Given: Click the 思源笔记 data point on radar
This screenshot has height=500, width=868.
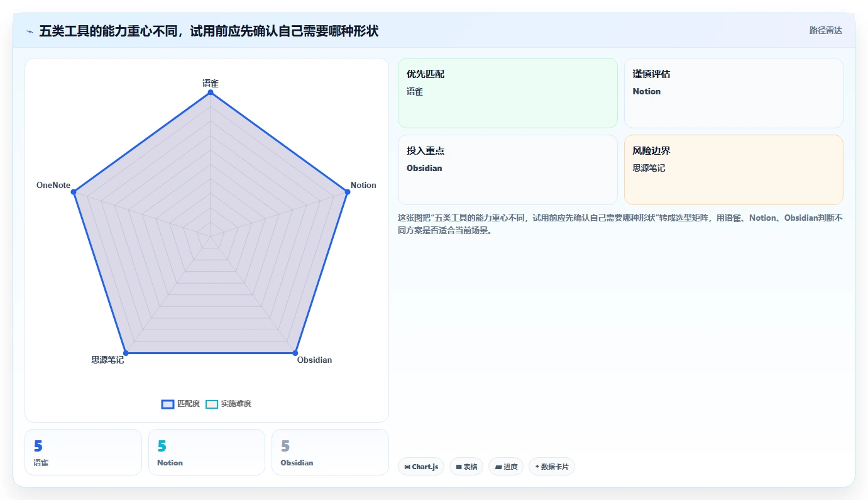Looking at the screenshot, I should tap(126, 352).
